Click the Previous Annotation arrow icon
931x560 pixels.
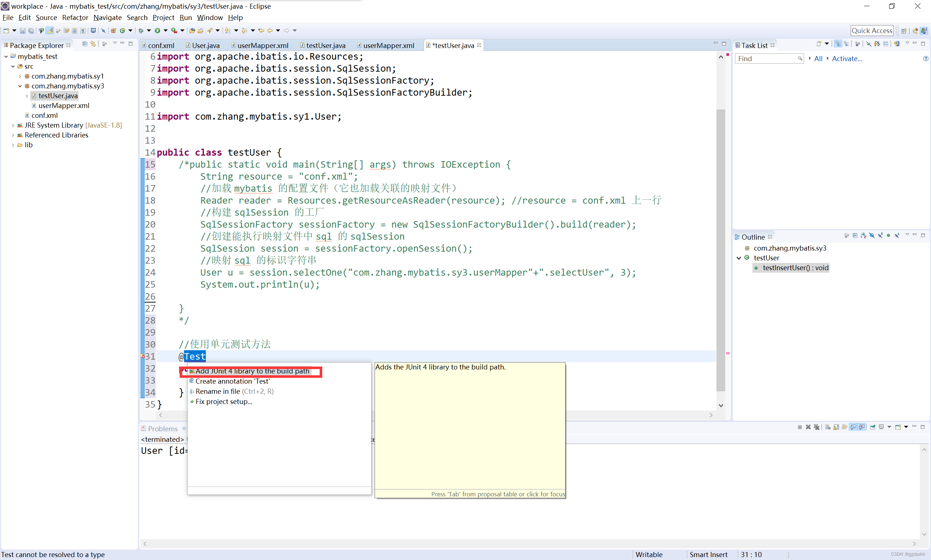click(244, 31)
